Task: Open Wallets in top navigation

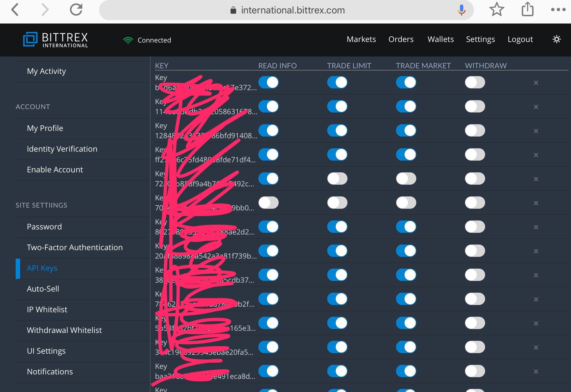Action: [x=441, y=39]
